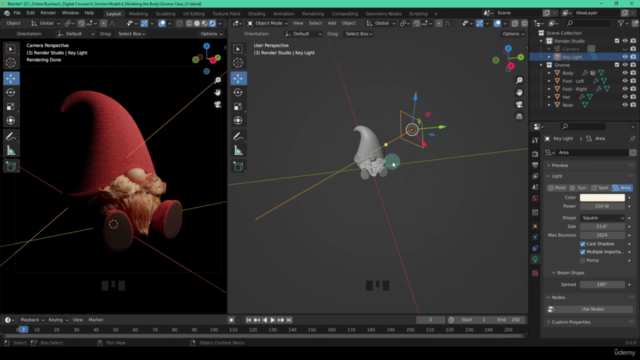Select the Select Box tool in right viewport

pos(238,49)
